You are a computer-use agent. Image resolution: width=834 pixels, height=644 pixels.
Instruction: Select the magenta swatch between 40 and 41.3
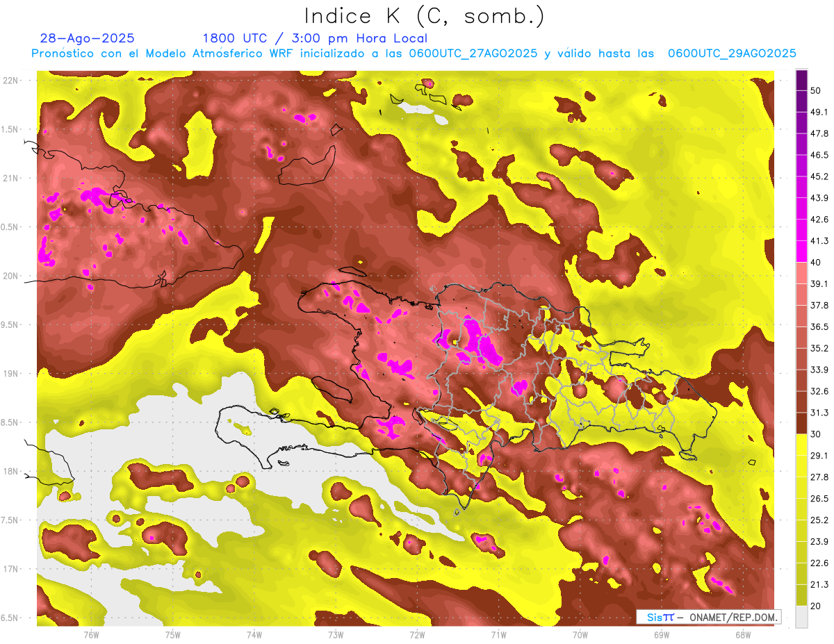(x=801, y=251)
